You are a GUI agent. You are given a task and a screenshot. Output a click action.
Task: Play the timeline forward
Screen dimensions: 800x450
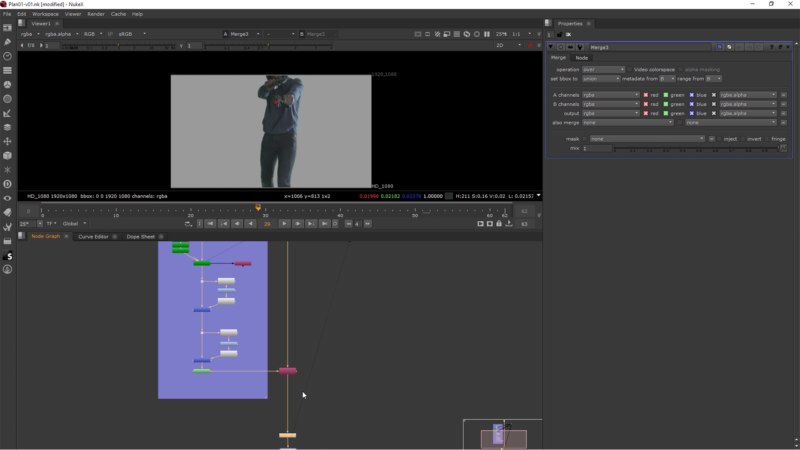click(x=284, y=223)
